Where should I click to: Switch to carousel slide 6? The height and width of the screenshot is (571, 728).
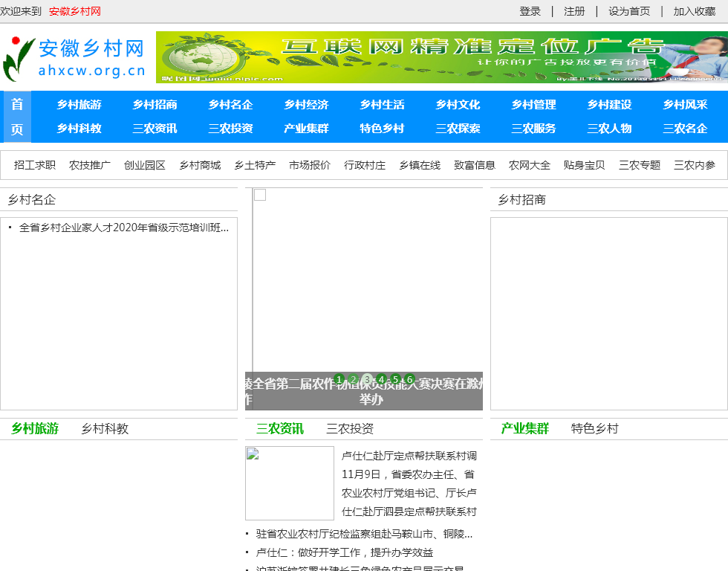coord(409,379)
